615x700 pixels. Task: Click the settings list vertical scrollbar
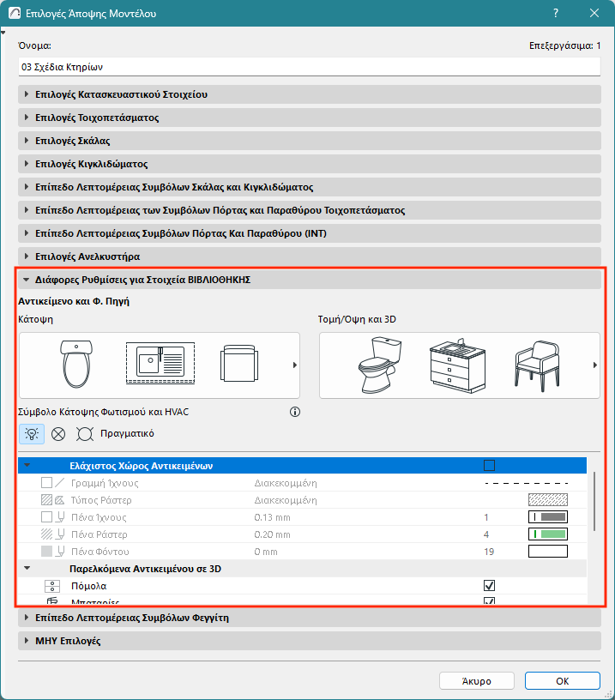coord(594,501)
